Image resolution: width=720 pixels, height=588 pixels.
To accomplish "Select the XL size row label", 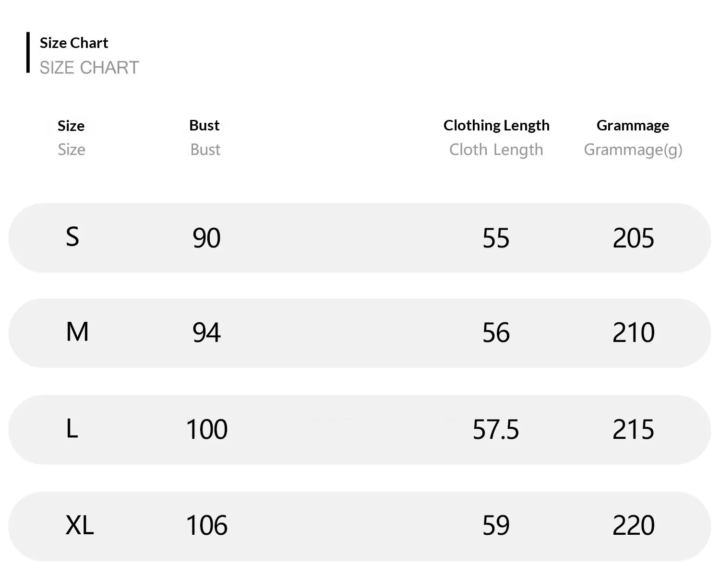I will [x=80, y=525].
